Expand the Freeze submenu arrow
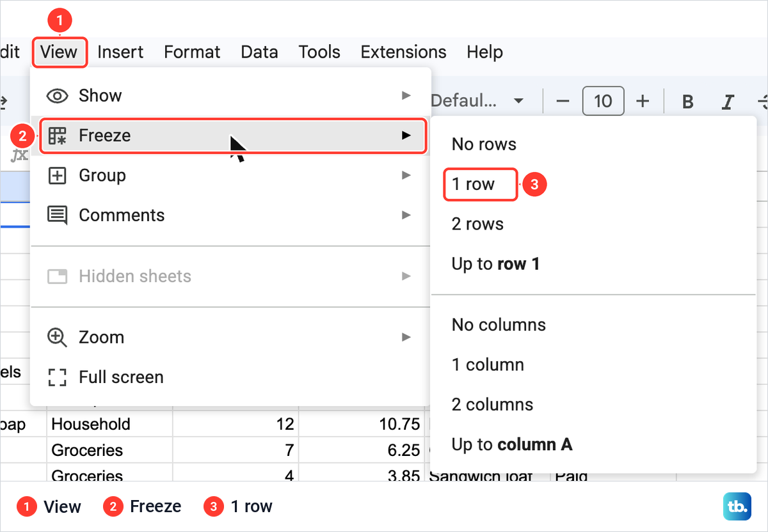Image resolution: width=768 pixels, height=532 pixels. 406,136
